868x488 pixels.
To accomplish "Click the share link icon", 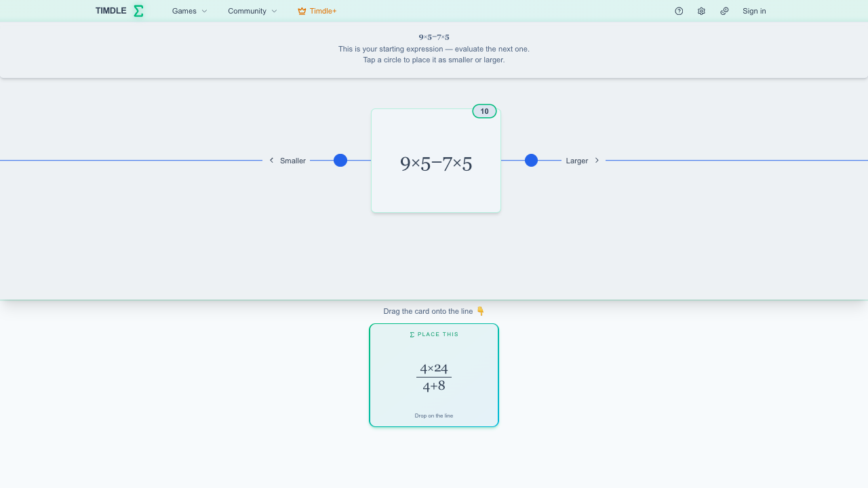I will pyautogui.click(x=724, y=11).
